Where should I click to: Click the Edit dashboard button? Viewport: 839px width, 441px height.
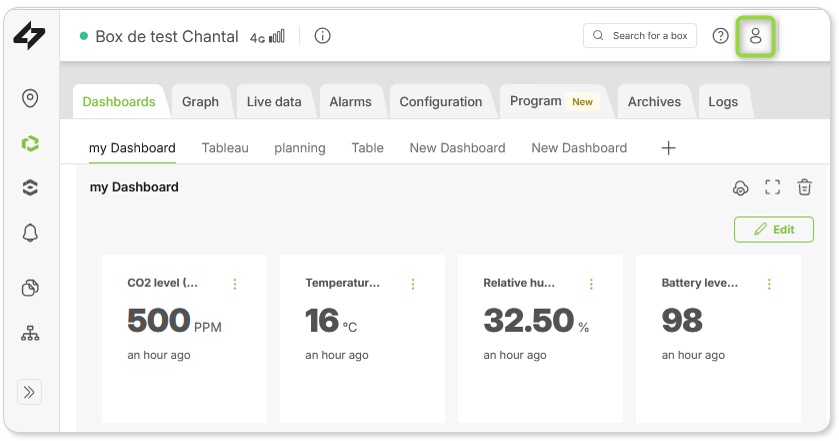point(774,230)
